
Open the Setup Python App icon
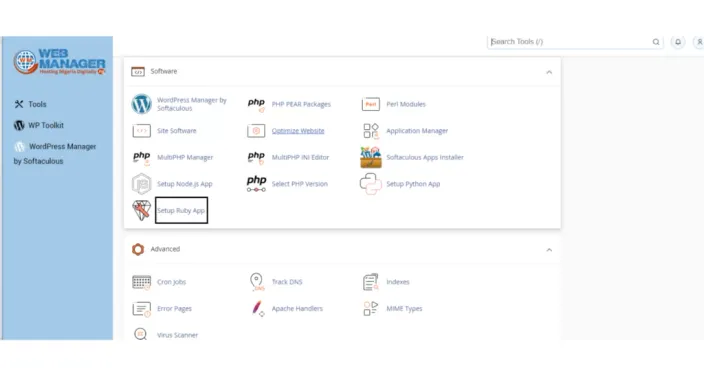[370, 184]
